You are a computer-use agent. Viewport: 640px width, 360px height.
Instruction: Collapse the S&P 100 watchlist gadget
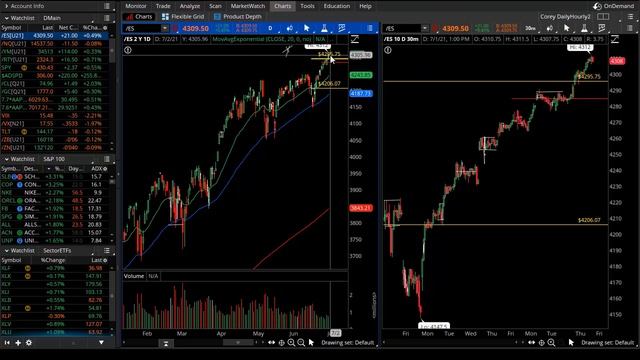7,159
